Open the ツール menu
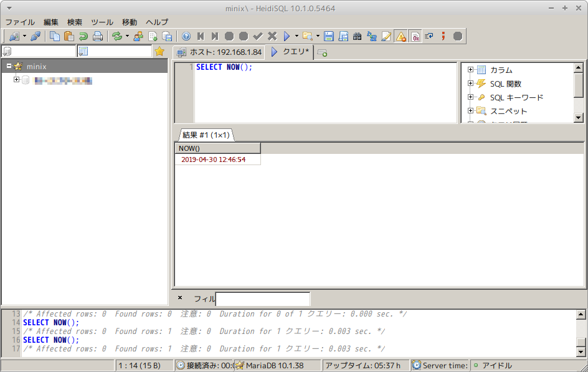The image size is (588, 372). (x=102, y=22)
